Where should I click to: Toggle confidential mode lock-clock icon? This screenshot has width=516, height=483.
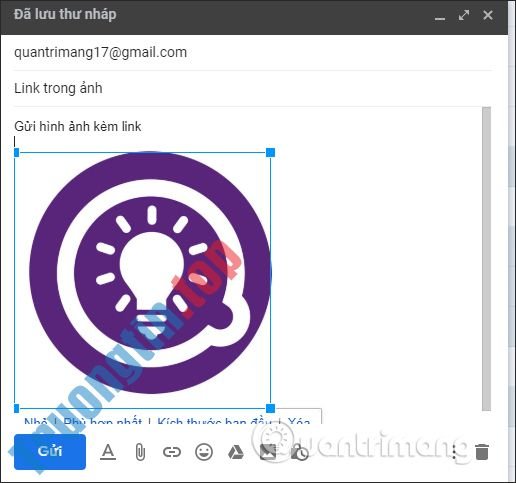pos(300,452)
